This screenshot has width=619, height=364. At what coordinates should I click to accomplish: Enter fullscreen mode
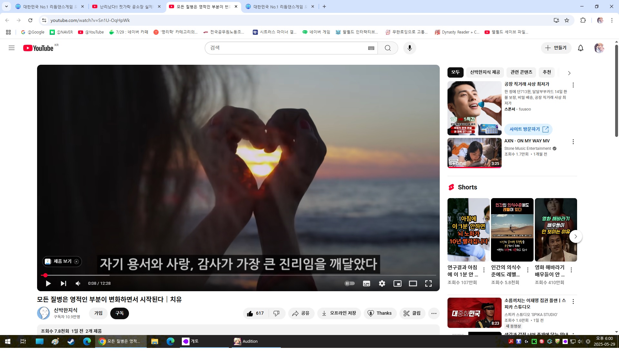pyautogui.click(x=428, y=283)
